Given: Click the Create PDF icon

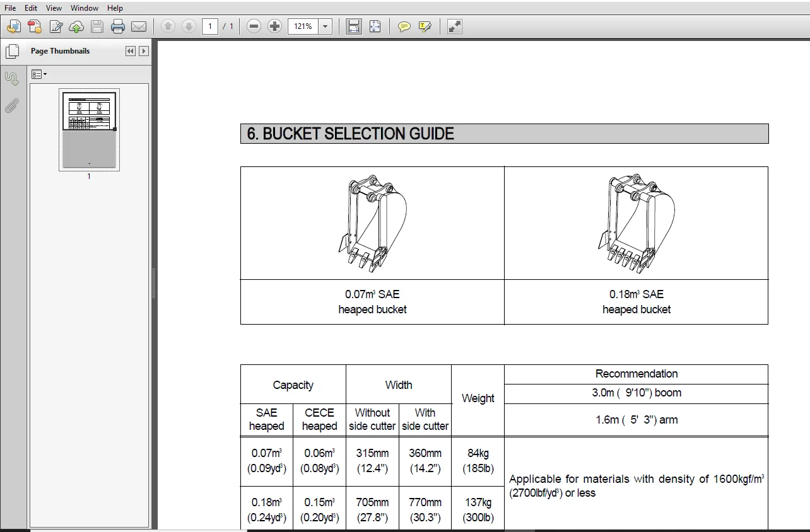Looking at the screenshot, I should [35, 26].
